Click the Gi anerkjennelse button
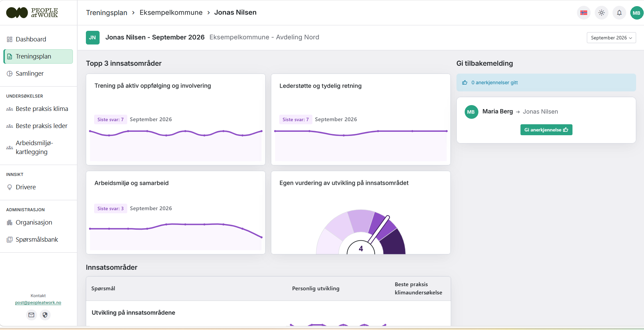Viewport: 644px width, 330px height. point(546,130)
